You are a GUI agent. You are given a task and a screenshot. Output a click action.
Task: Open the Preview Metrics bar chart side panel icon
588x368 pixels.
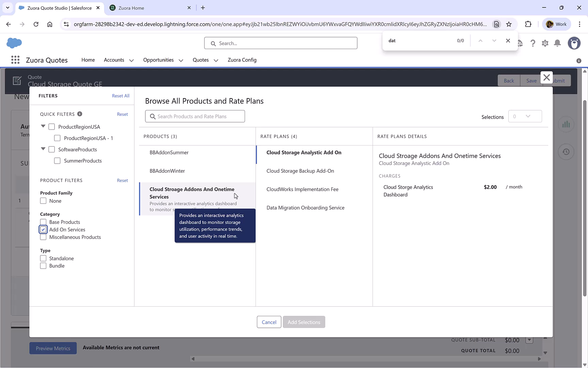[566, 124]
